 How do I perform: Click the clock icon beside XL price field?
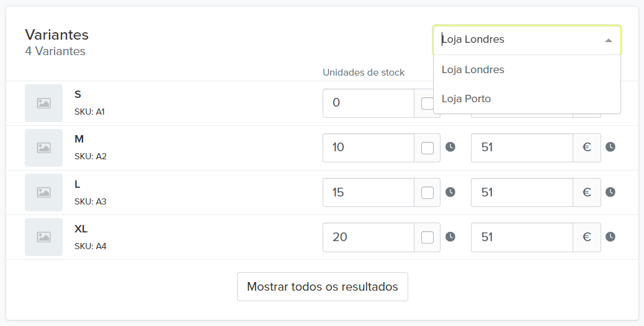coord(610,237)
